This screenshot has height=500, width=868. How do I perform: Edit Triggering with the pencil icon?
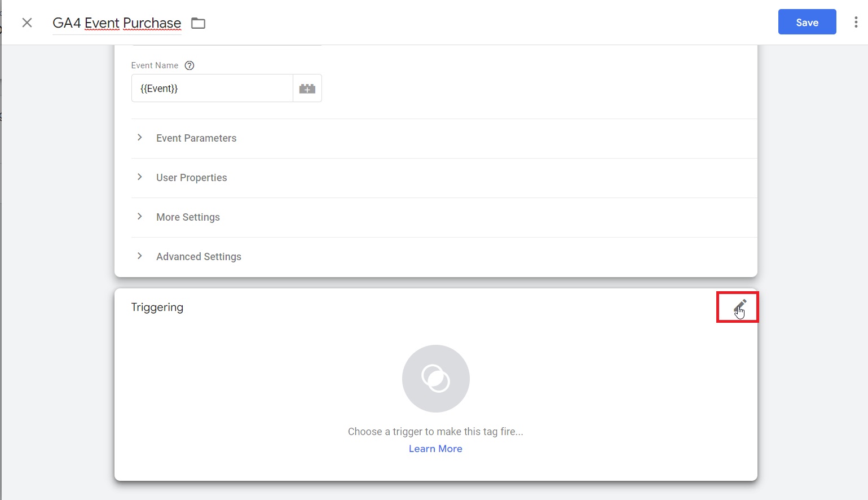click(739, 307)
